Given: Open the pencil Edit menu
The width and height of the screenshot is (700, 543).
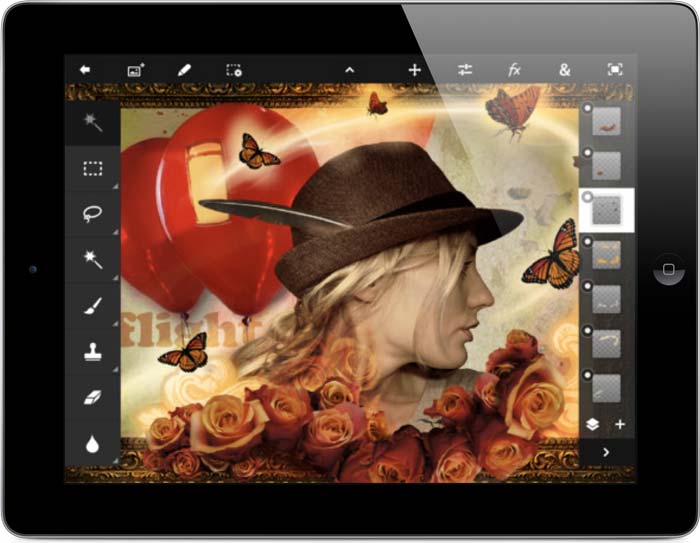Looking at the screenshot, I should (x=184, y=70).
